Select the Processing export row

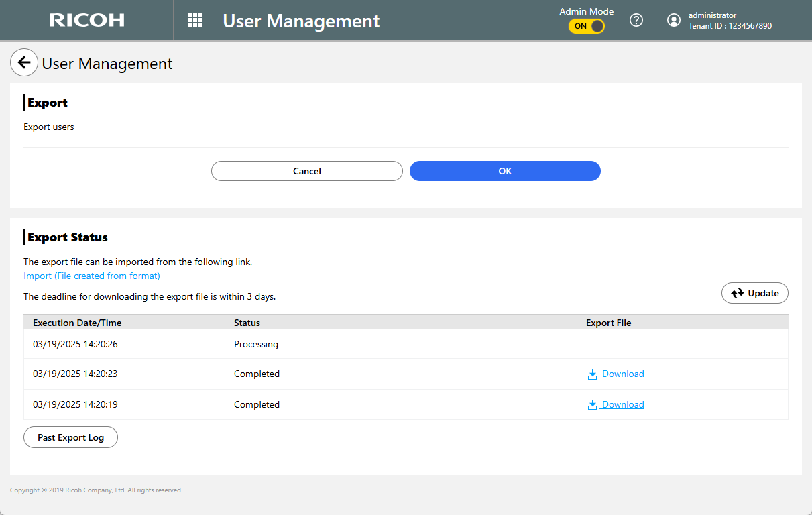pyautogui.click(x=255, y=344)
